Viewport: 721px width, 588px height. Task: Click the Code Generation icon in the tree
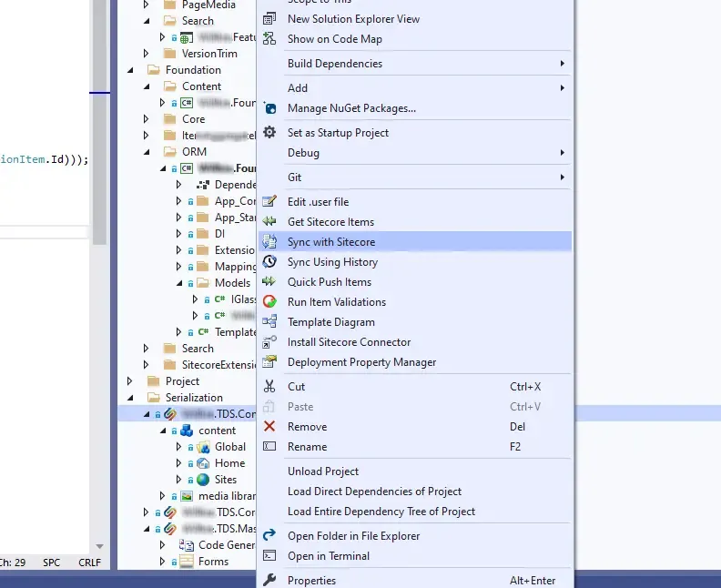tap(187, 545)
